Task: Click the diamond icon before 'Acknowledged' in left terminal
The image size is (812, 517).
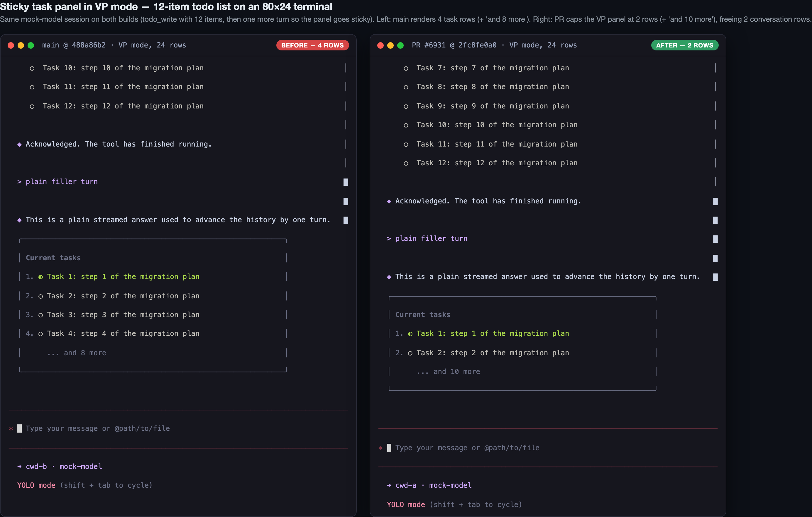Action: [x=19, y=144]
